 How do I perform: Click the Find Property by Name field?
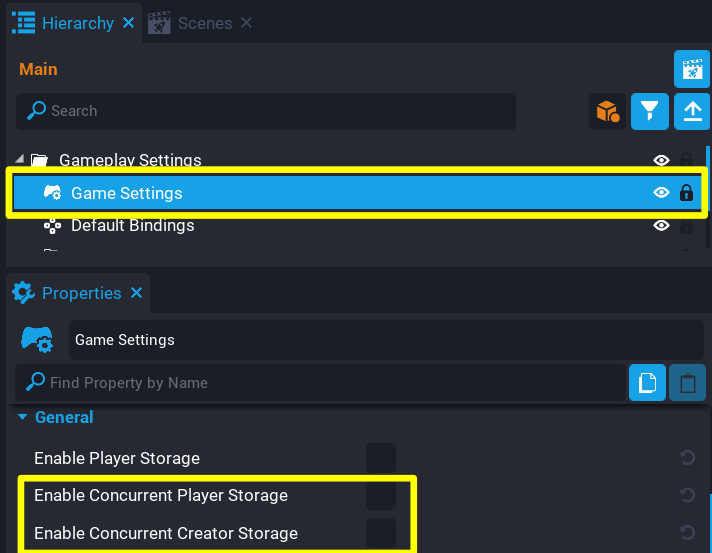[330, 383]
